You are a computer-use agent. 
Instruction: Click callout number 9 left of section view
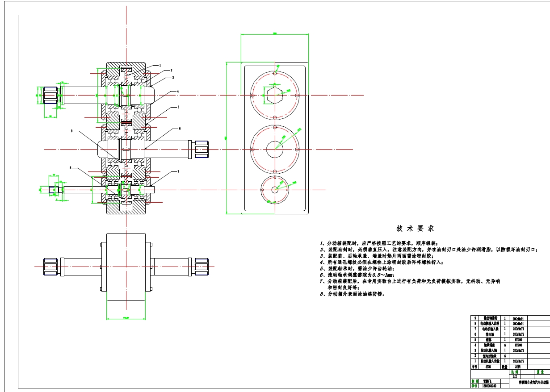(x=71, y=131)
